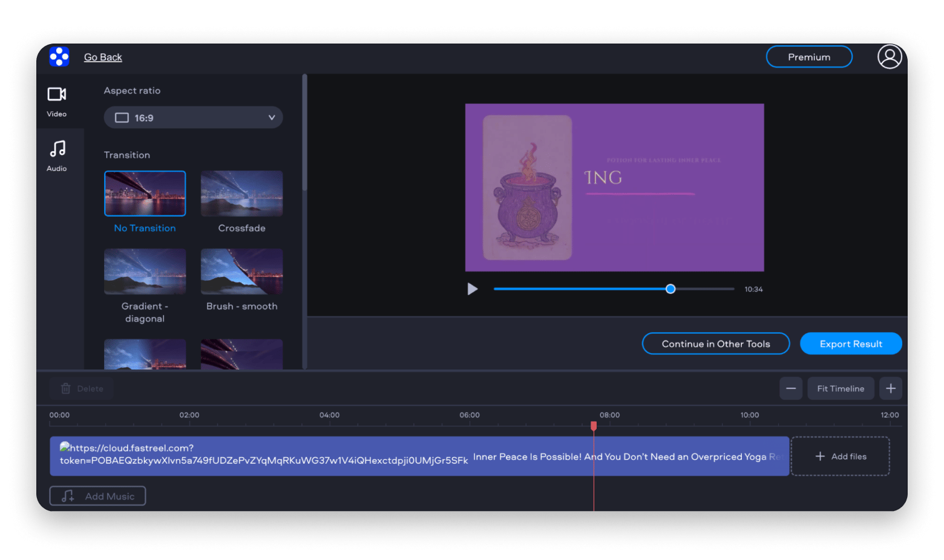The image size is (944, 560).
Task: Click the Add Music button
Action: pos(97,496)
